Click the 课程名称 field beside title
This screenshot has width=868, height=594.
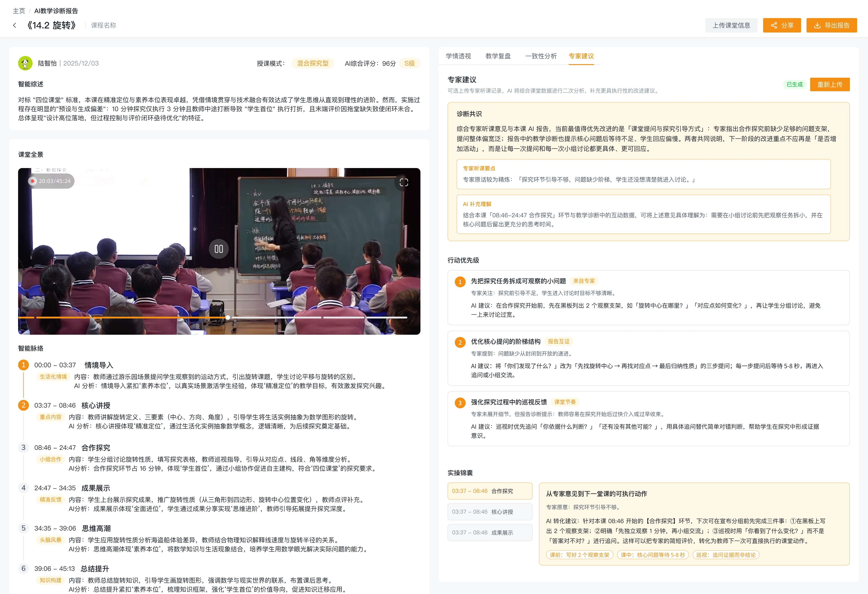point(104,25)
